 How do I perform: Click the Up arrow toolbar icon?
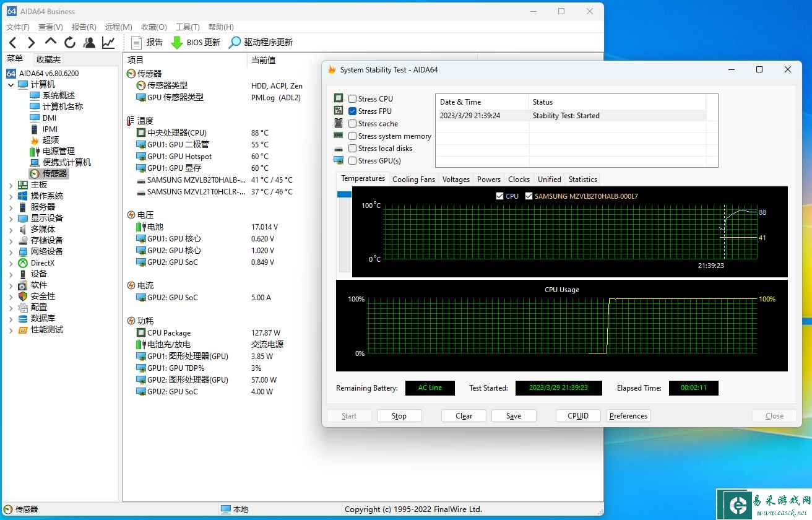[51, 41]
